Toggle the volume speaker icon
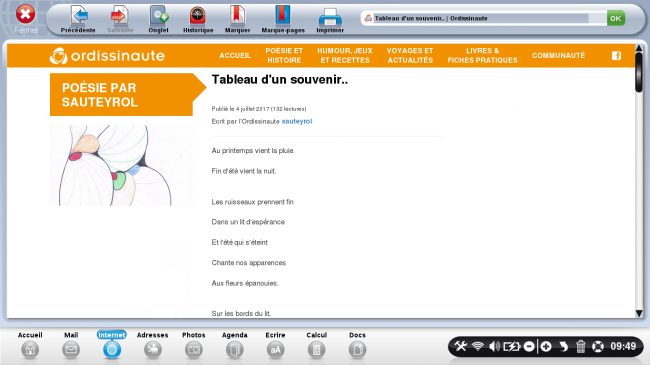The width and height of the screenshot is (650, 365). pyautogui.click(x=494, y=346)
